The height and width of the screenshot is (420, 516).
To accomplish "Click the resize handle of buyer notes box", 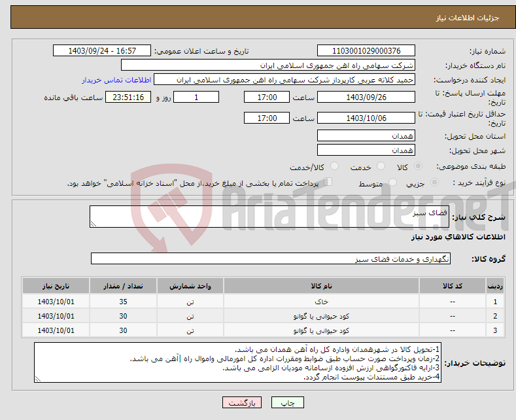I will tap(38, 379).
